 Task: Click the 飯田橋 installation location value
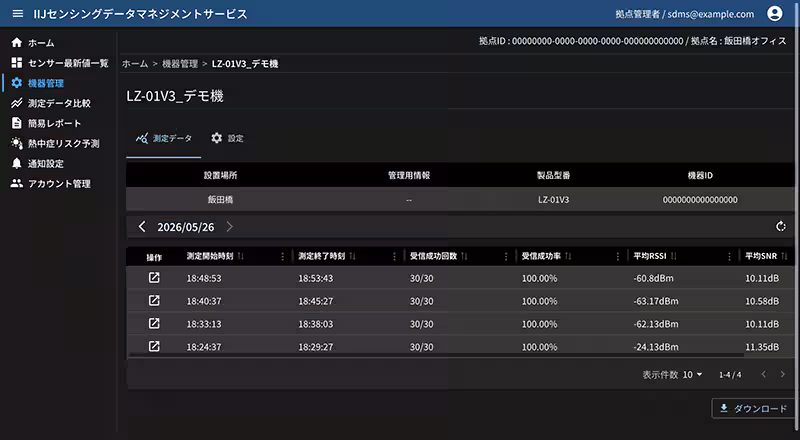pyautogui.click(x=220, y=200)
